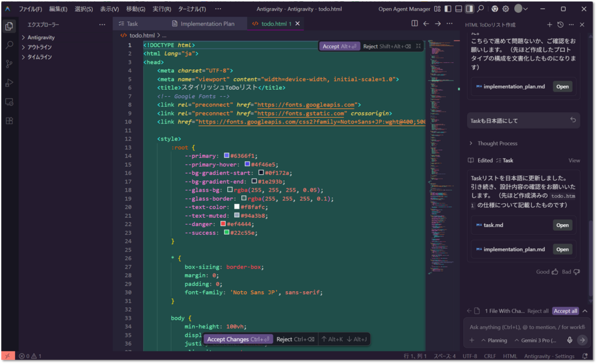The width and height of the screenshot is (597, 364).
Task: Click the --danger red color swatch
Action: [223, 224]
